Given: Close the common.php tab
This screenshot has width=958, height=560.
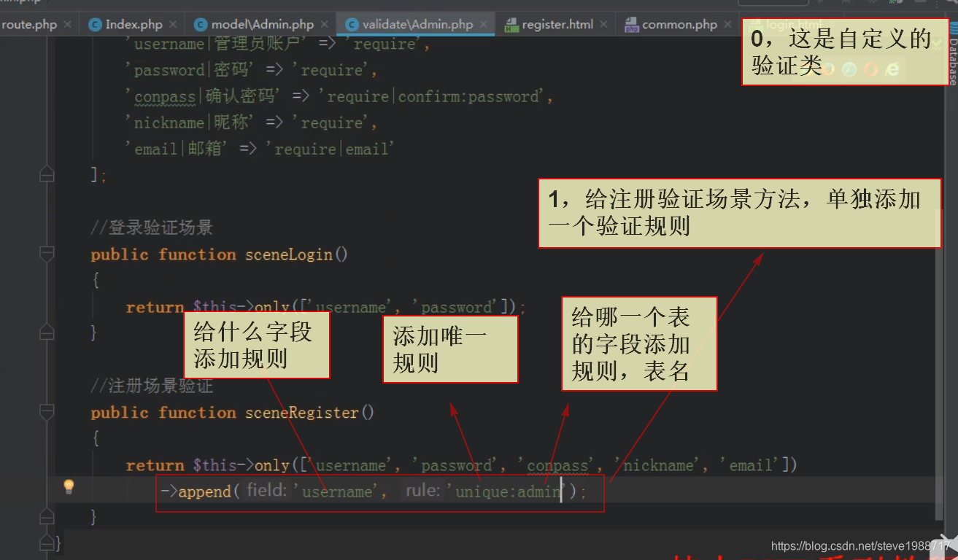Looking at the screenshot, I should pyautogui.click(x=728, y=24).
